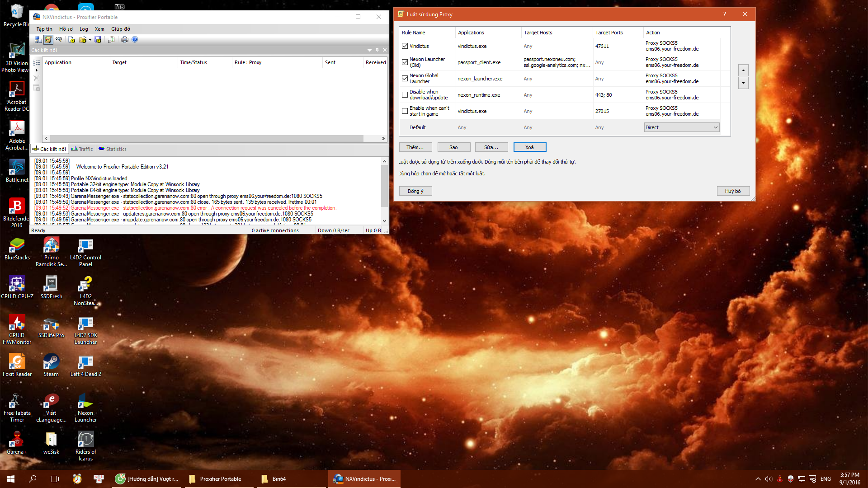Select vindictus.exe in the Vindictus rule row

pyautogui.click(x=472, y=46)
